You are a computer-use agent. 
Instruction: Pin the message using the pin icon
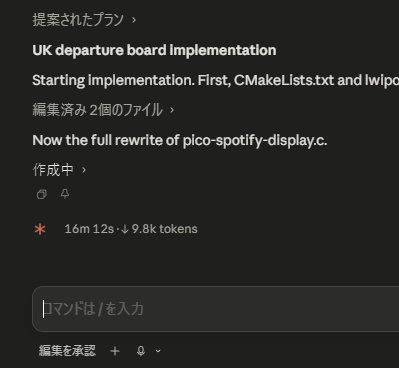coord(65,194)
